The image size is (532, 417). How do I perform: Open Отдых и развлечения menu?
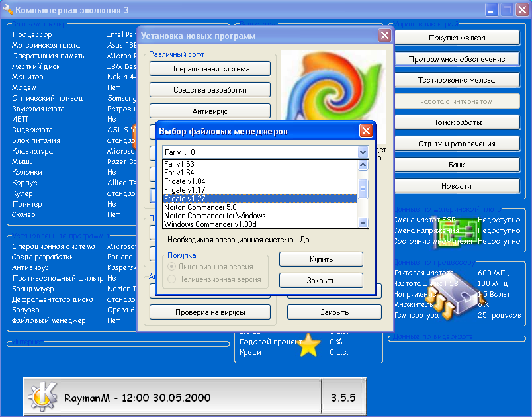(x=457, y=144)
